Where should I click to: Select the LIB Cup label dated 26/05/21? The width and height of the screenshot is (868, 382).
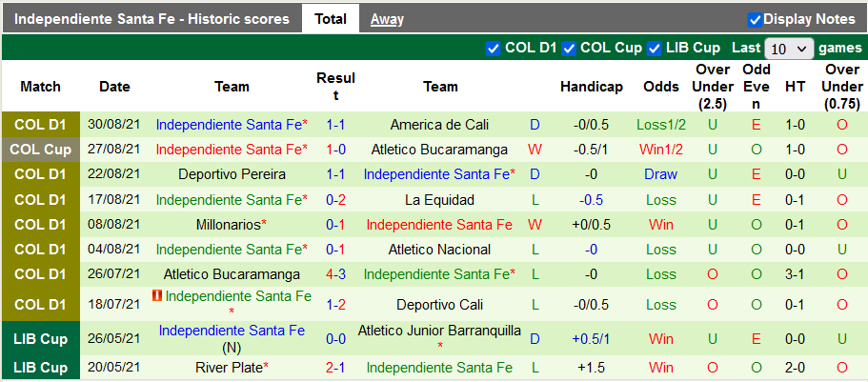[x=41, y=338]
